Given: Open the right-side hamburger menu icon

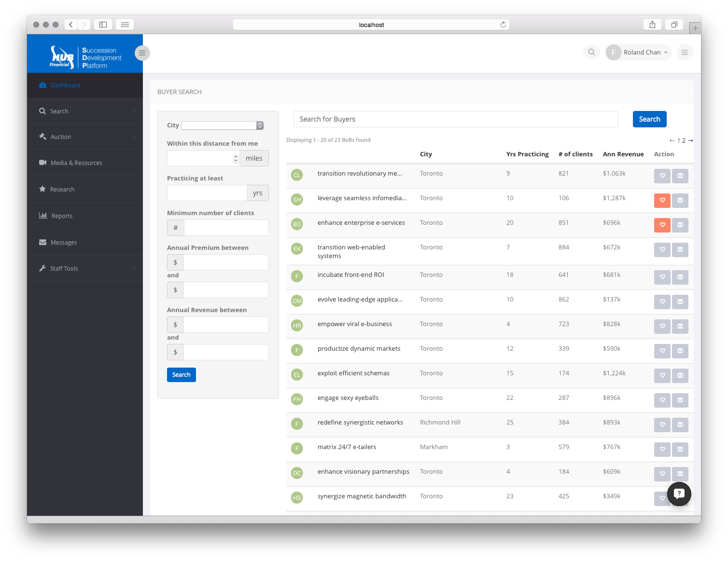Looking at the screenshot, I should (x=685, y=52).
